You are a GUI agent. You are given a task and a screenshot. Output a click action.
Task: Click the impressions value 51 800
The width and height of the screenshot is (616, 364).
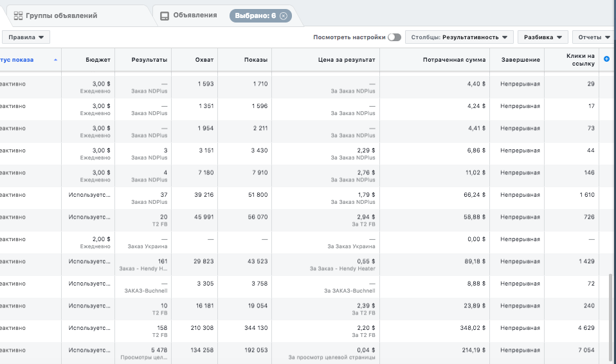pos(258,195)
